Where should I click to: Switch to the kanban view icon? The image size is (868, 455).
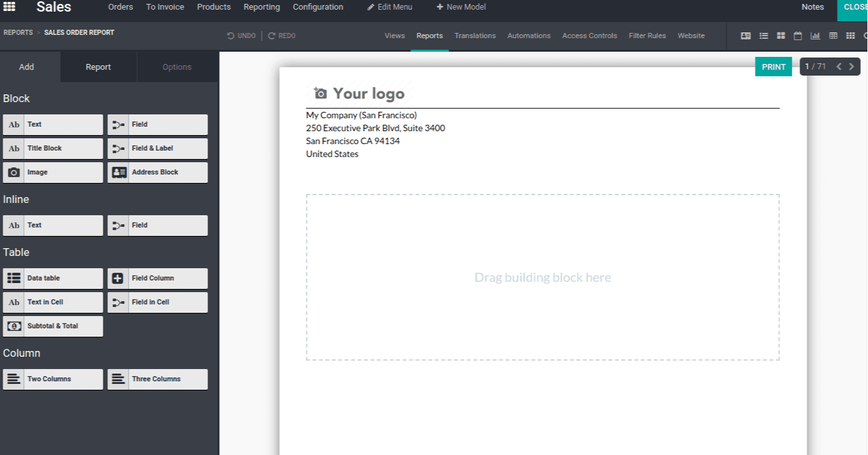781,36
